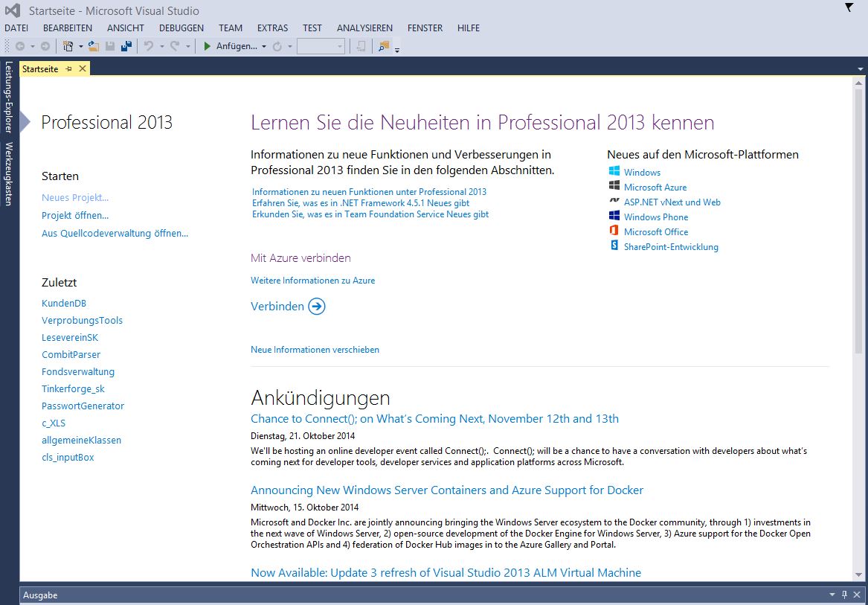This screenshot has width=868, height=605.
Task: Click the Redo arrow icon
Action: [174, 47]
